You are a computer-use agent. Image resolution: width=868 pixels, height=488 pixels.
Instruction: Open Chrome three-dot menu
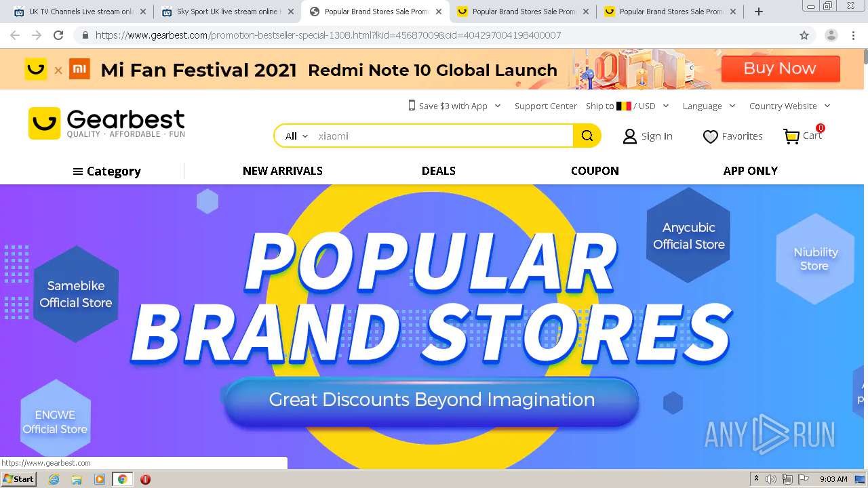[x=853, y=35]
